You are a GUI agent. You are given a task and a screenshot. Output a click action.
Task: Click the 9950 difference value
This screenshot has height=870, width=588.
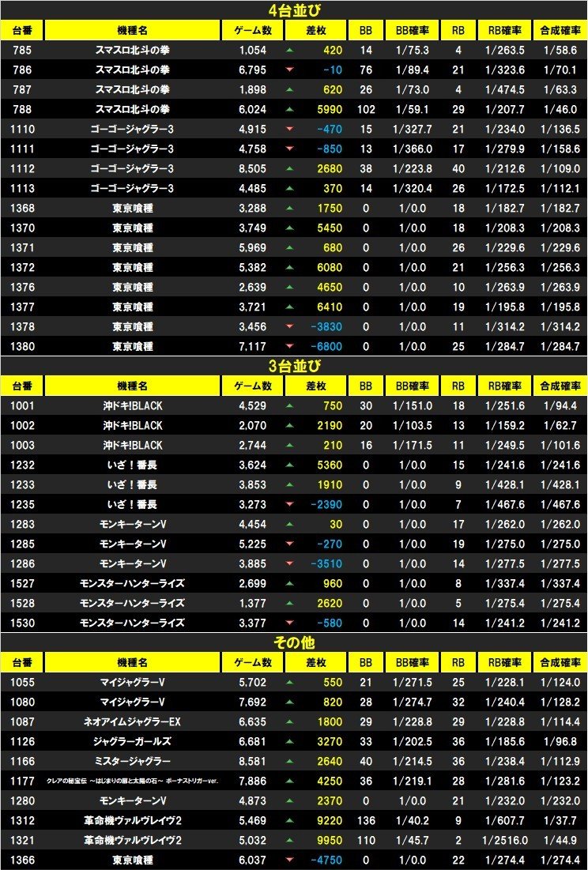(x=330, y=841)
